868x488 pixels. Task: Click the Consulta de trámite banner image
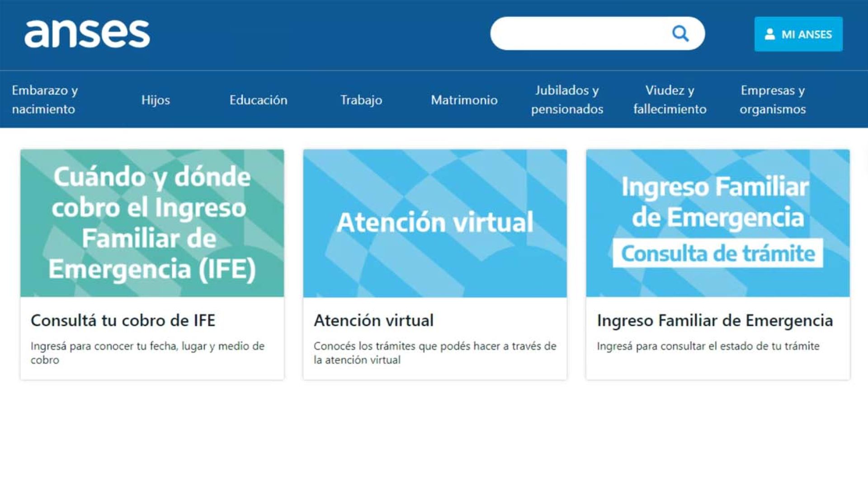pos(718,223)
